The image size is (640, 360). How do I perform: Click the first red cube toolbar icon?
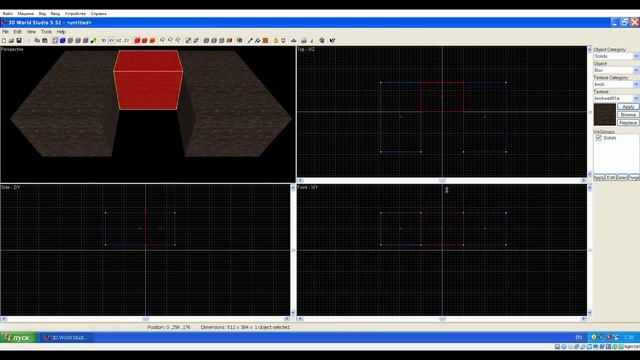coord(137,40)
